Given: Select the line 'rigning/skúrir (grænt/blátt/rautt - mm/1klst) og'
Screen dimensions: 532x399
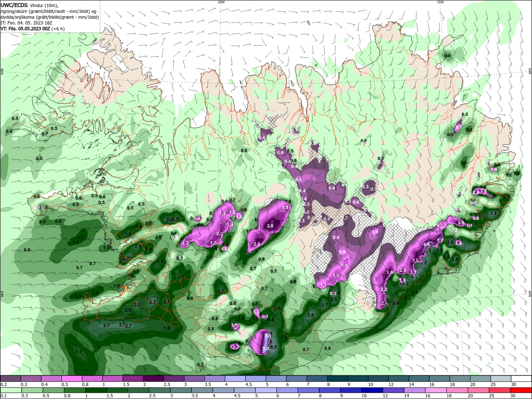Looking at the screenshot, I should tap(49, 11).
